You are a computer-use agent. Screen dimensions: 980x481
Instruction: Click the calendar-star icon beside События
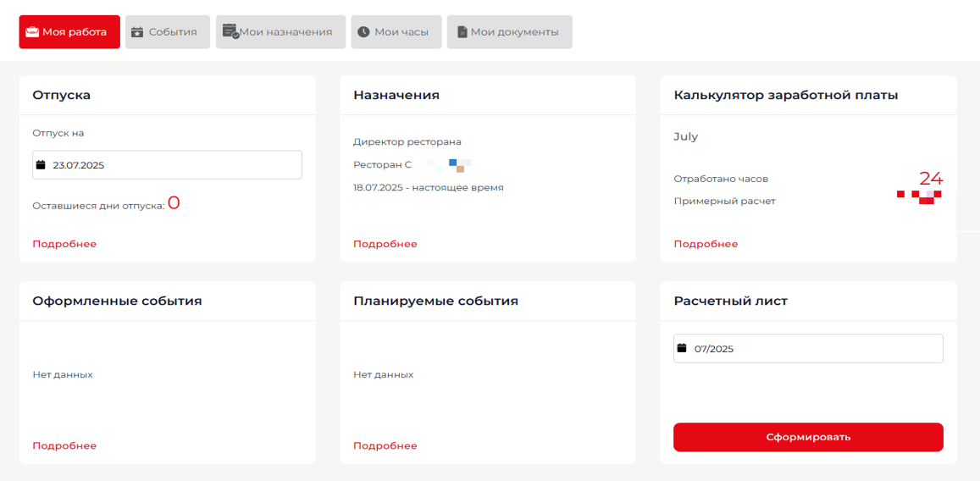pos(137,32)
